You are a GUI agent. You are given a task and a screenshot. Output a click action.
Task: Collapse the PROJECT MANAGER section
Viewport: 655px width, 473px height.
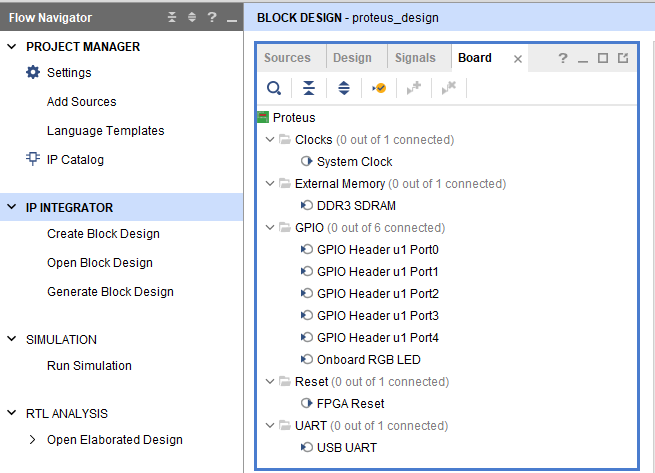pyautogui.click(x=12, y=47)
